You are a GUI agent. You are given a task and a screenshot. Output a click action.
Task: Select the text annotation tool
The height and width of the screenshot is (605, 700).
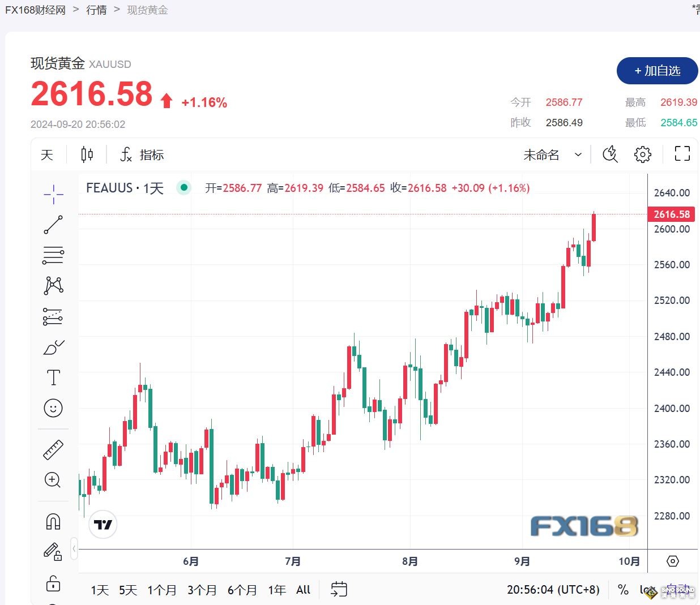pyautogui.click(x=53, y=376)
